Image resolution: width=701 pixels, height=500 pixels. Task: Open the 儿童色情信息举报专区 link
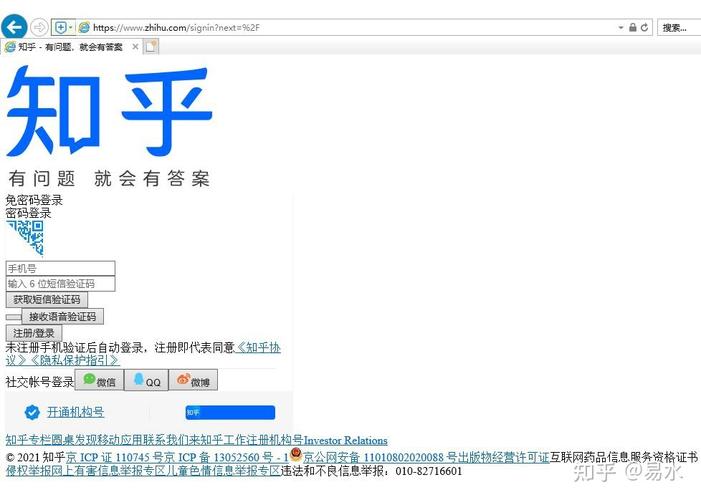coord(224,470)
